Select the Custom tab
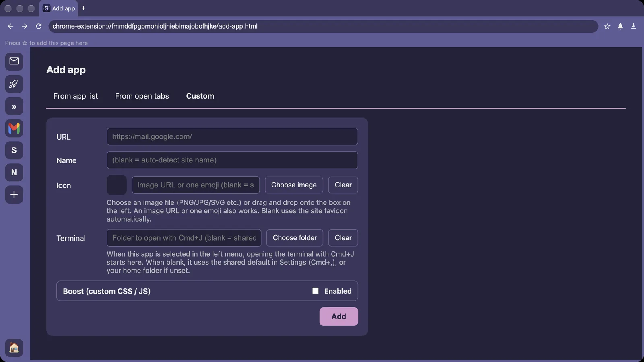The height and width of the screenshot is (362, 644). click(x=200, y=96)
